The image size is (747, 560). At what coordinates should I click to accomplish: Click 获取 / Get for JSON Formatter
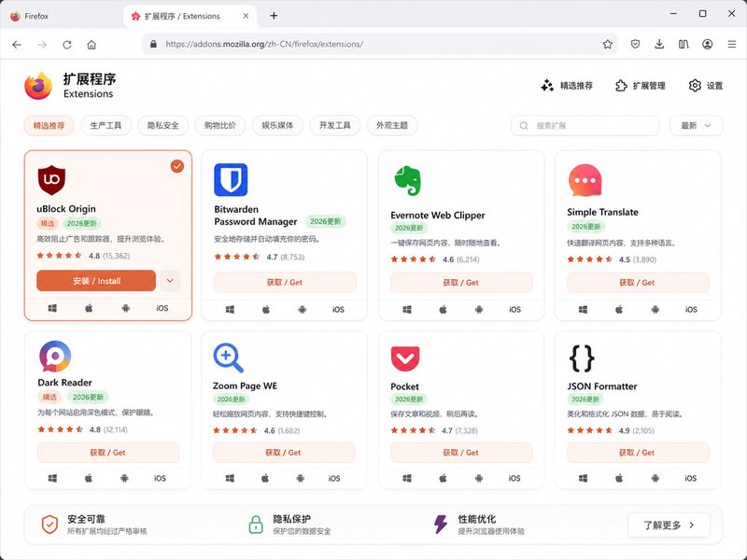tap(638, 453)
